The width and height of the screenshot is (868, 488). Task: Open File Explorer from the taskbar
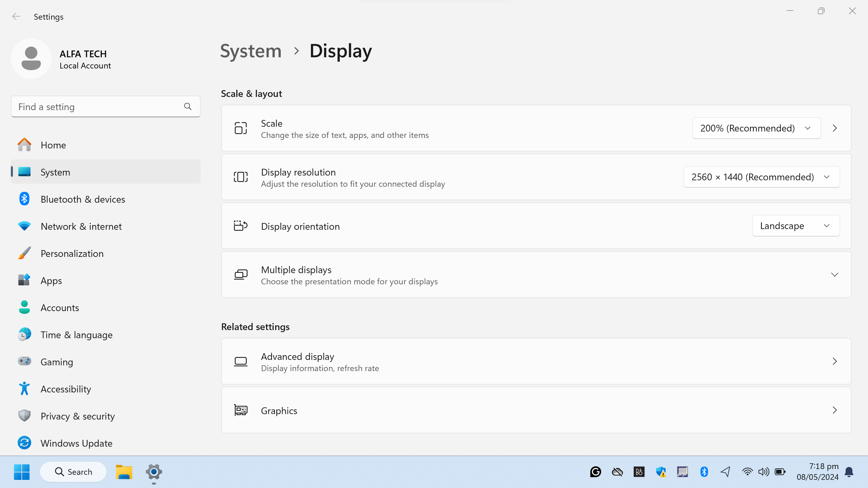click(x=124, y=472)
